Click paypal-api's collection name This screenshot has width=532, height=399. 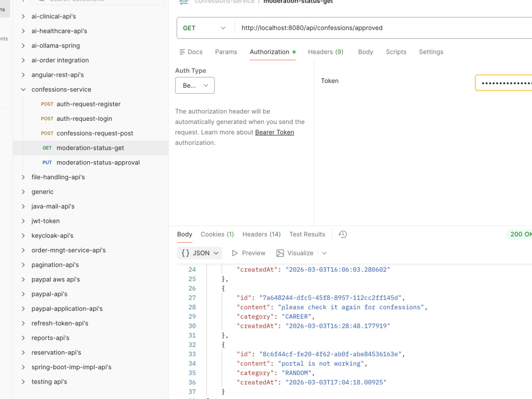[x=49, y=294]
